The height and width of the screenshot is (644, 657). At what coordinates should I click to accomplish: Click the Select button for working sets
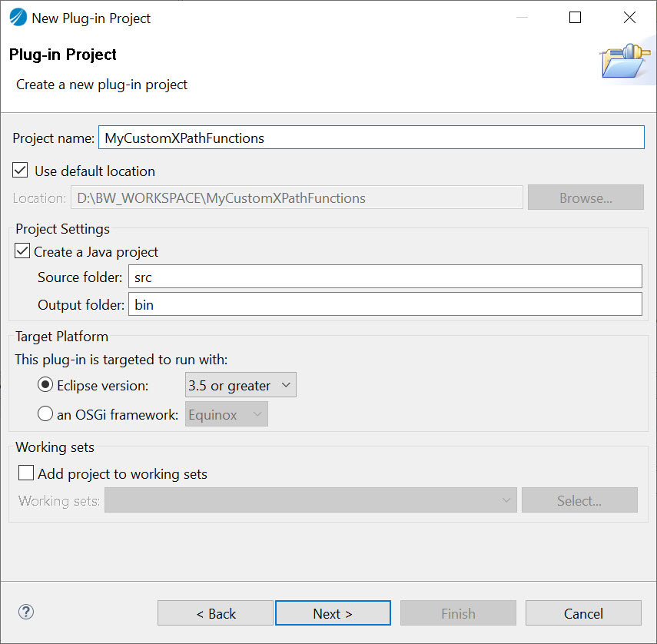point(579,500)
